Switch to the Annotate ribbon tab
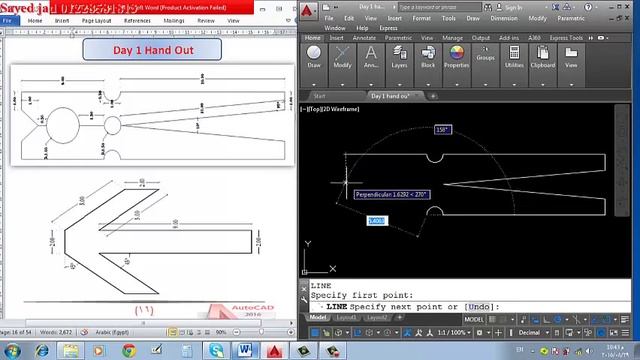This screenshot has height=360, width=640. tap(364, 38)
